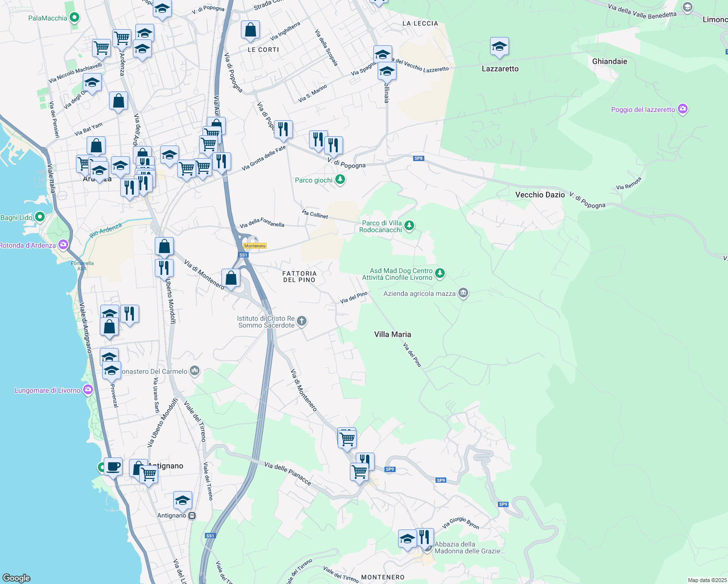Select the Bagni Lido green marker
The height and width of the screenshot is (584, 728).
tap(40, 217)
